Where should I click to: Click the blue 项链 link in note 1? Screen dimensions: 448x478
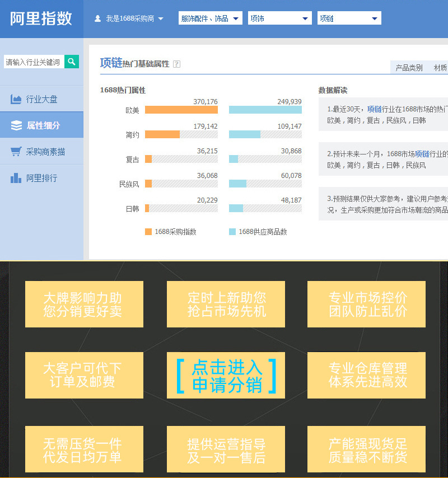(374, 109)
